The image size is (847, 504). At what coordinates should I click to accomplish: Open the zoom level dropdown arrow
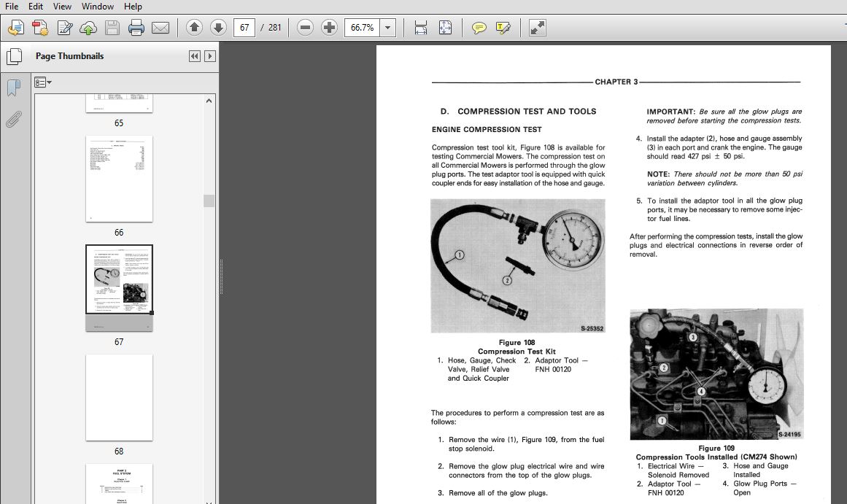[388, 28]
